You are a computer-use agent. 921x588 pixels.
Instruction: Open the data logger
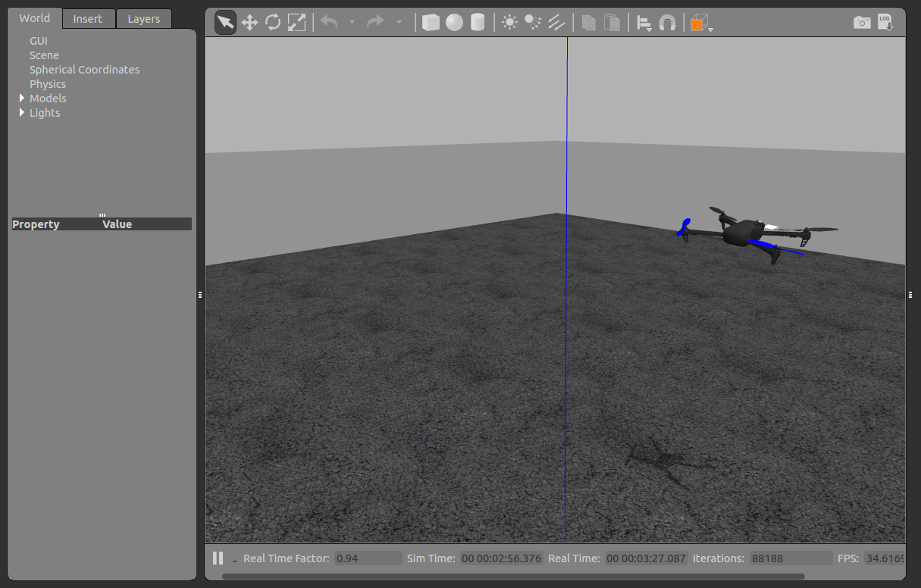coord(885,23)
